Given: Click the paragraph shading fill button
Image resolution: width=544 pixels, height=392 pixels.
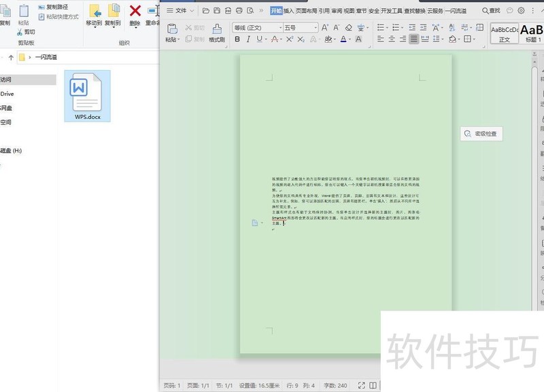Looking at the screenshot, I should 452,39.
